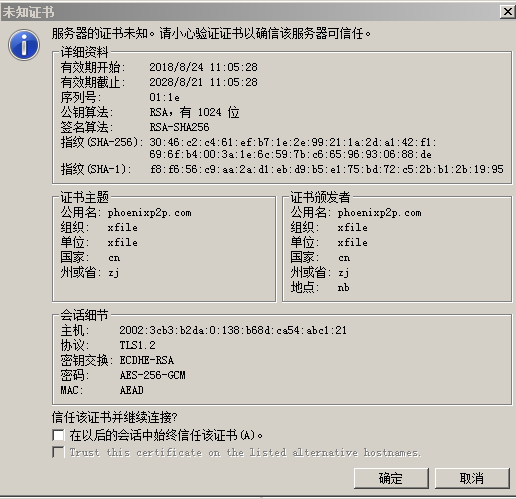516x499 pixels.
Task: Click SHA-256 fingerprint second line starting 69:6f
Action: coord(290,154)
